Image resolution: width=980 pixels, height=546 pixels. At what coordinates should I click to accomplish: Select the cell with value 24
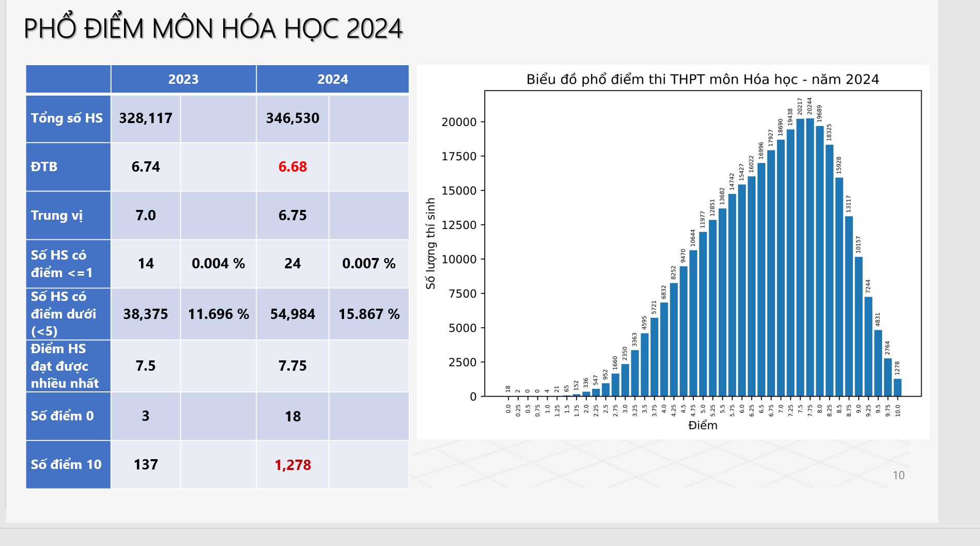292,264
